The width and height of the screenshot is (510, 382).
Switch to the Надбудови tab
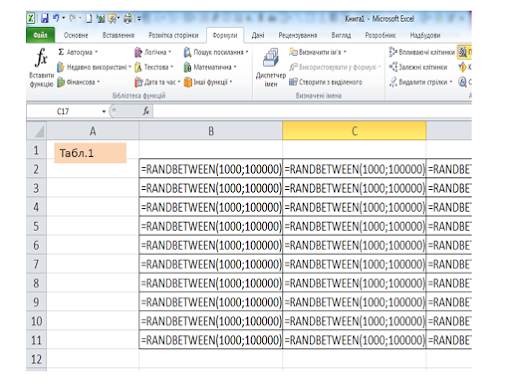pyautogui.click(x=425, y=35)
